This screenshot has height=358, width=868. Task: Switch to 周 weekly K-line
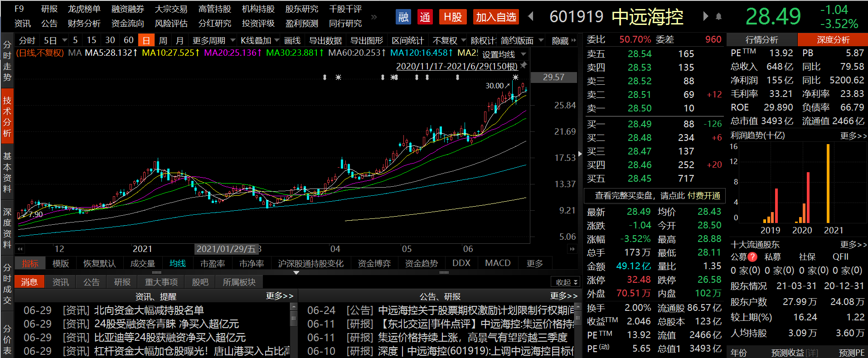click(x=163, y=40)
